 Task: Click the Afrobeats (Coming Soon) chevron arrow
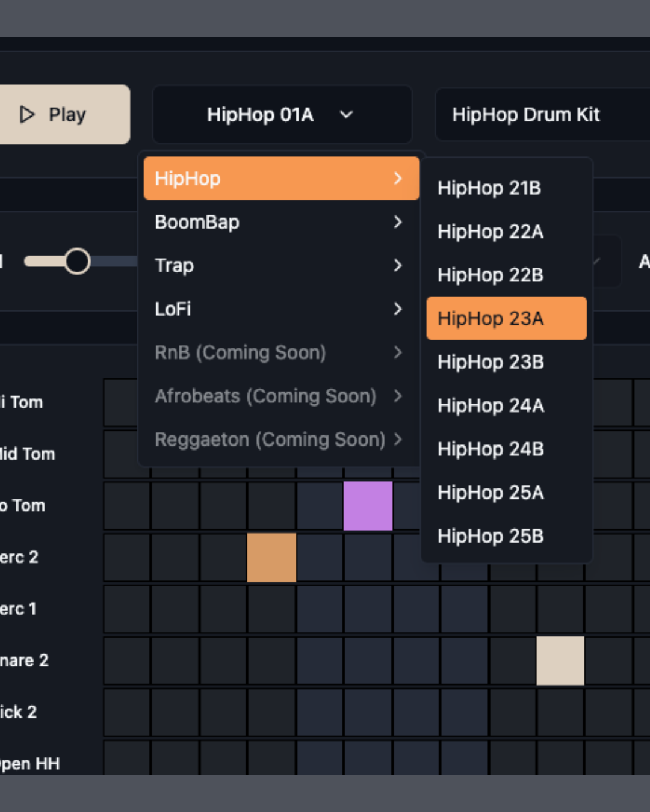click(x=398, y=396)
